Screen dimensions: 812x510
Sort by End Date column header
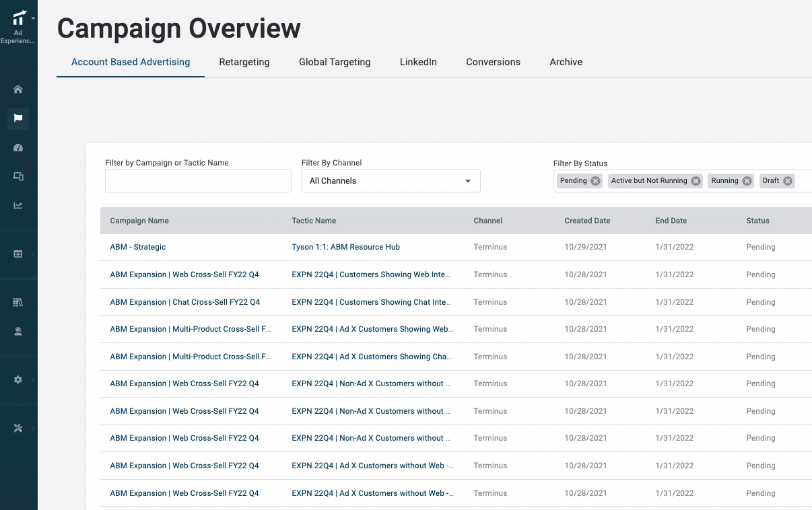point(671,221)
